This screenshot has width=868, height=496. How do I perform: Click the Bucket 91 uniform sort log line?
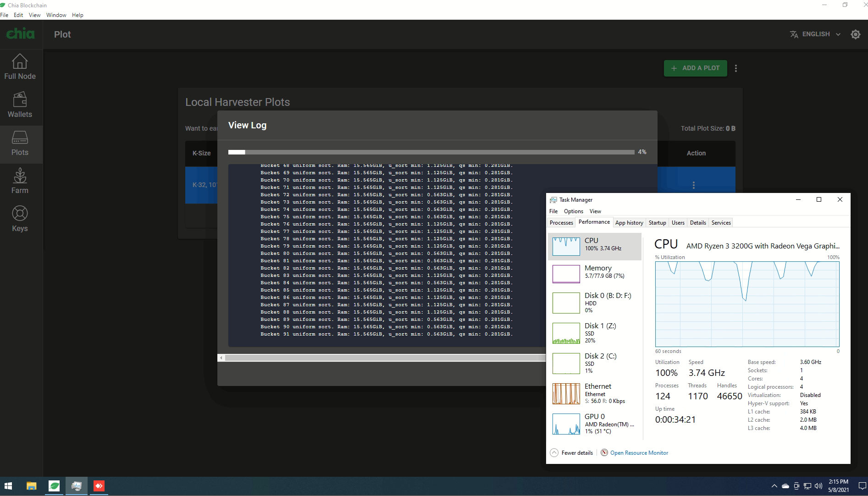point(387,334)
